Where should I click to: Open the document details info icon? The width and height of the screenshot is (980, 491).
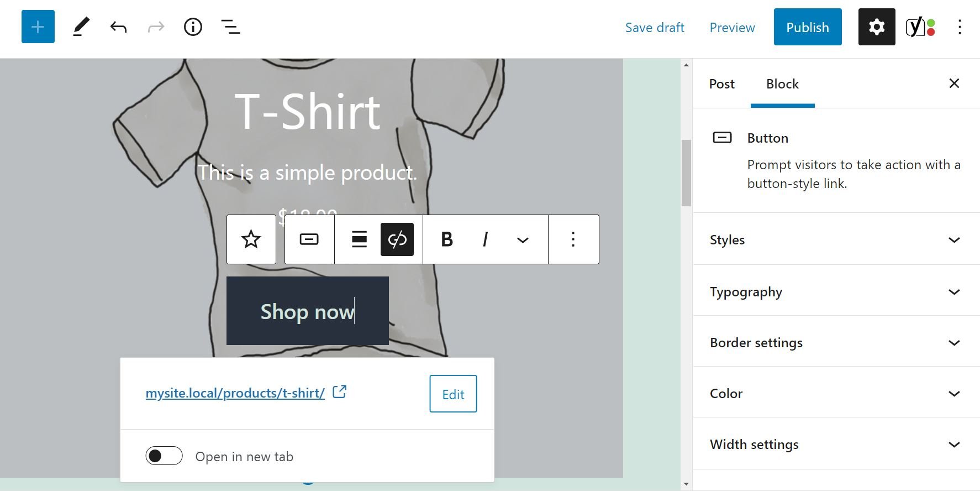point(193,27)
